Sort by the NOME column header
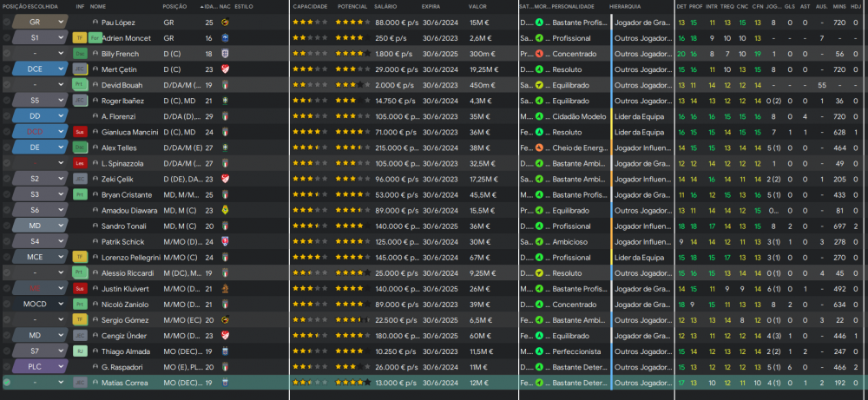 click(98, 7)
